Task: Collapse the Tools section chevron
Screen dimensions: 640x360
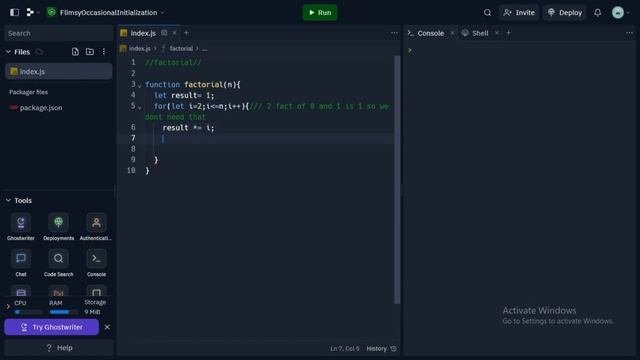Action: [x=8, y=200]
